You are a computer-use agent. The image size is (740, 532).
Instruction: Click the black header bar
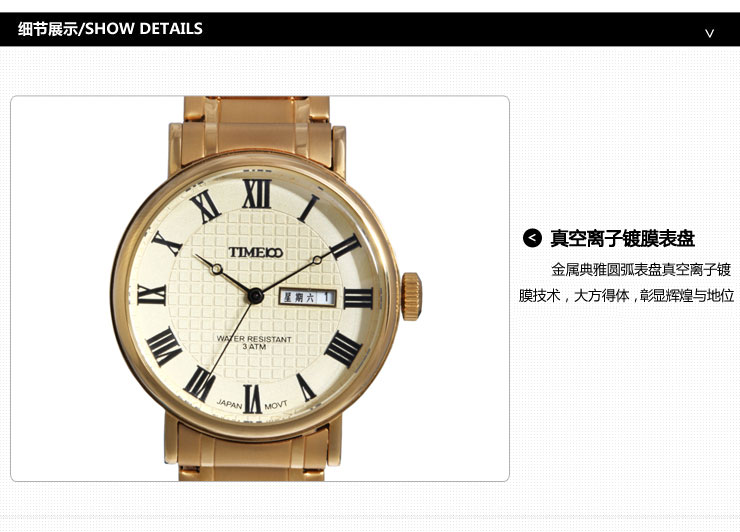pos(370,29)
